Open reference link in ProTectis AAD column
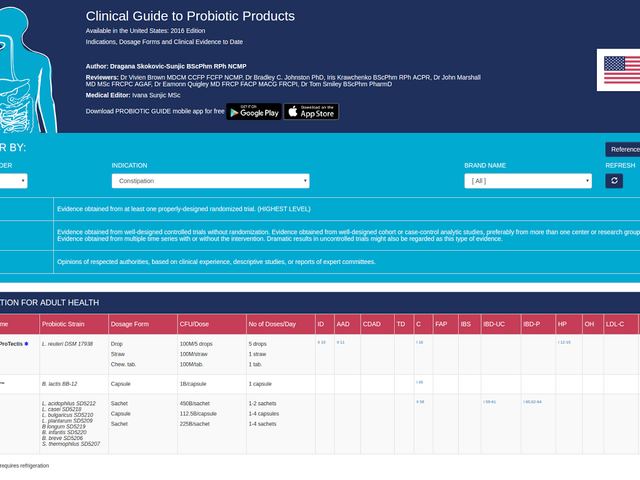The width and height of the screenshot is (640, 480). click(340, 342)
